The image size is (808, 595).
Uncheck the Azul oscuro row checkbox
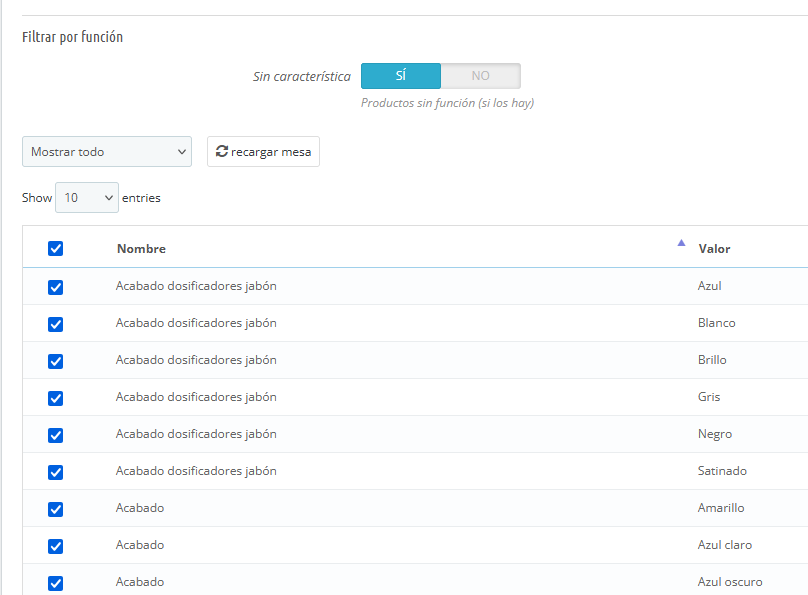pos(56,583)
